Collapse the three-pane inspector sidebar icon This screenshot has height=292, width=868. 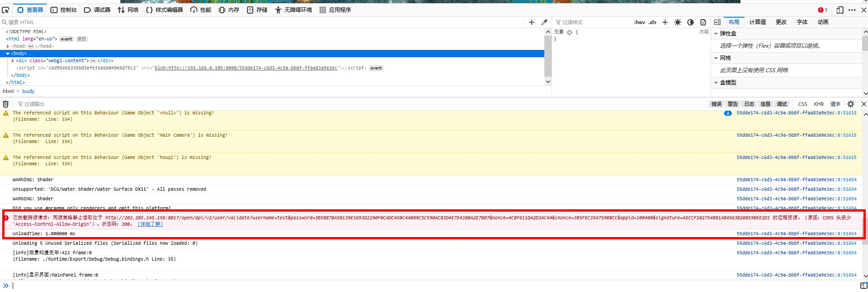coord(717,22)
